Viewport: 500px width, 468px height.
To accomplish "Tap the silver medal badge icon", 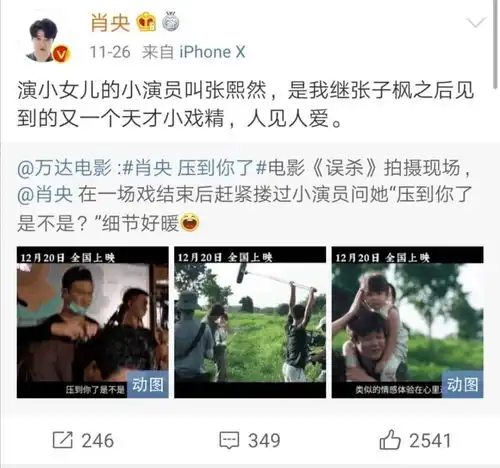I will (170, 22).
